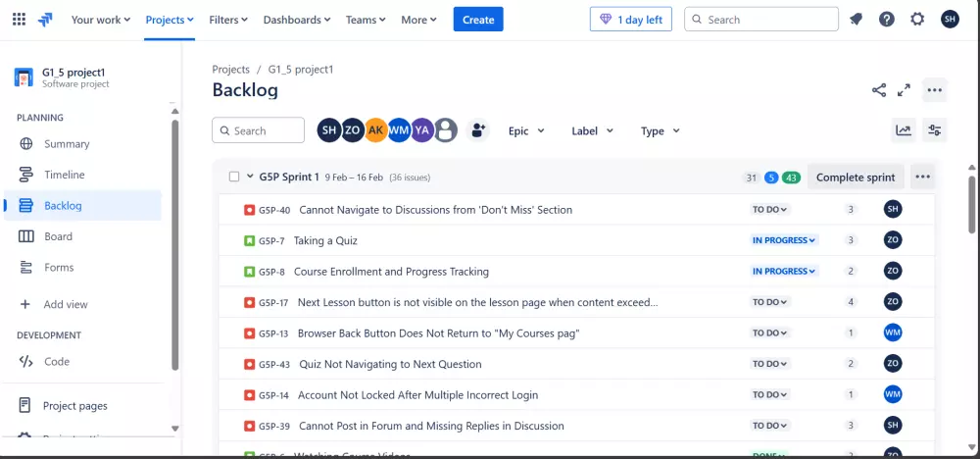Click the share icon next to Backlog
The height and width of the screenshot is (459, 980).
(879, 90)
